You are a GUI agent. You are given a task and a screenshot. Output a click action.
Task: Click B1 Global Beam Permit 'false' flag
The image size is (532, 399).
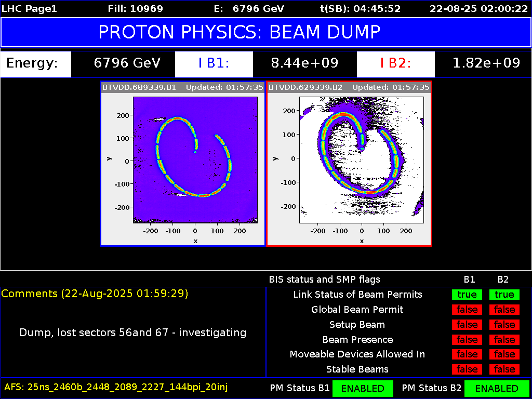coord(467,310)
